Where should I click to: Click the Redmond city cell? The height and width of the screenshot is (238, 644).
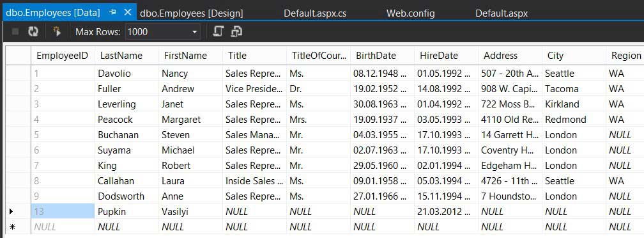574,120
